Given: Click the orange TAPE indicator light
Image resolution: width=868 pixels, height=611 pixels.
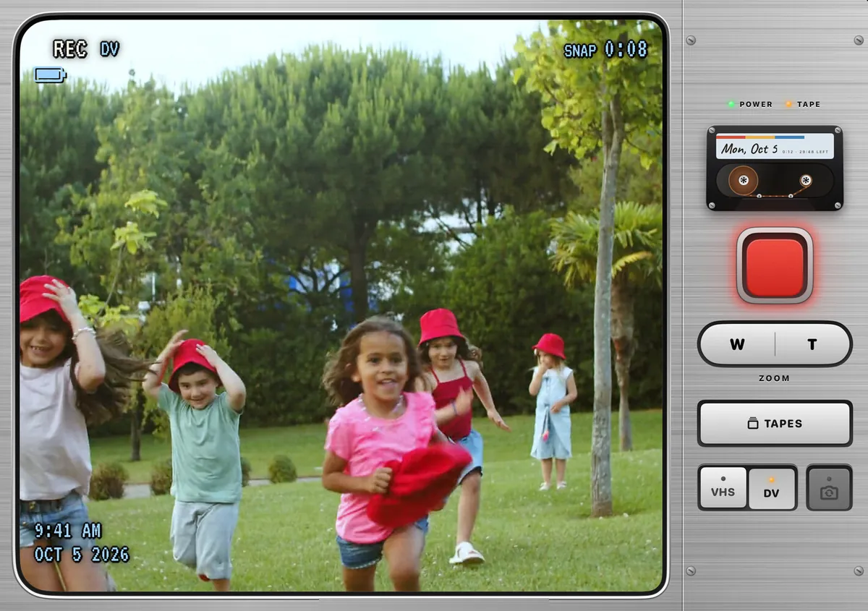Looking at the screenshot, I should point(789,104).
